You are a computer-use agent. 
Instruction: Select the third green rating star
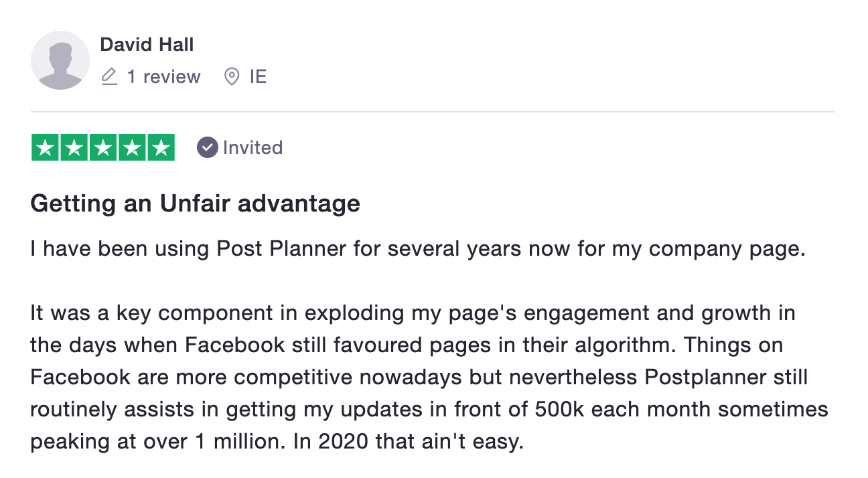click(103, 148)
